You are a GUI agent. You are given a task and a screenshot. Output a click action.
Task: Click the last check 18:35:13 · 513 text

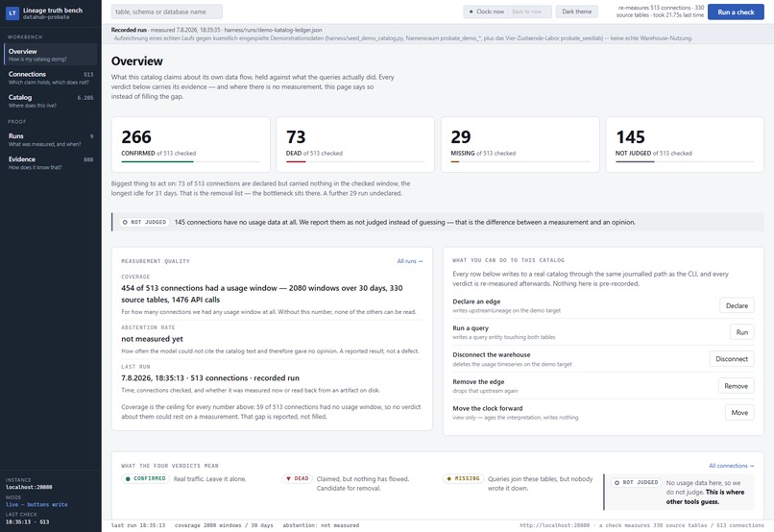tap(27, 521)
